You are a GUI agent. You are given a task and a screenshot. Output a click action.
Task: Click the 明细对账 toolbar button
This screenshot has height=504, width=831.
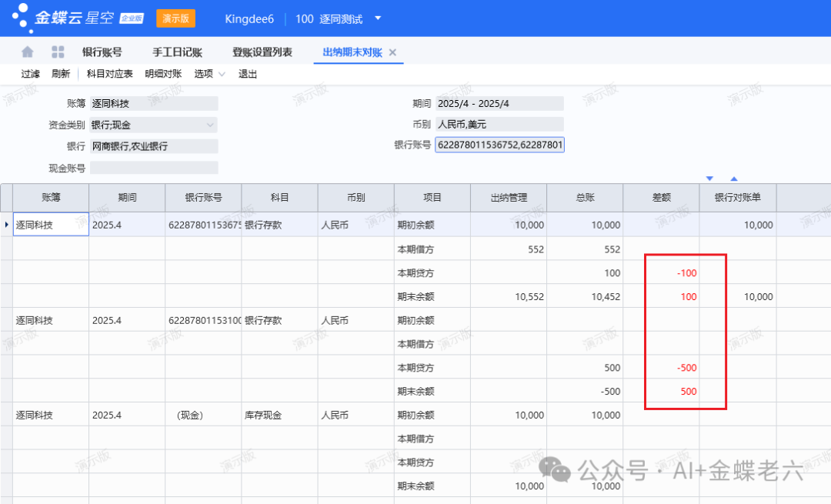pos(163,74)
